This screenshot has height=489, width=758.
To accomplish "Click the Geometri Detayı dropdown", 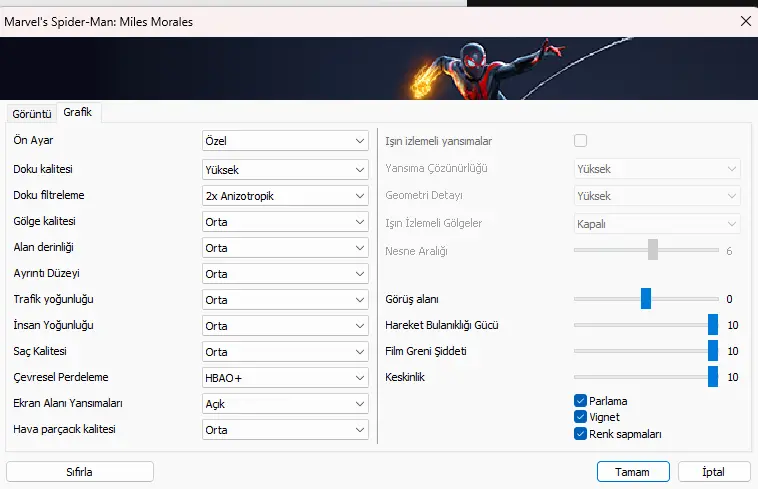I will coord(657,196).
